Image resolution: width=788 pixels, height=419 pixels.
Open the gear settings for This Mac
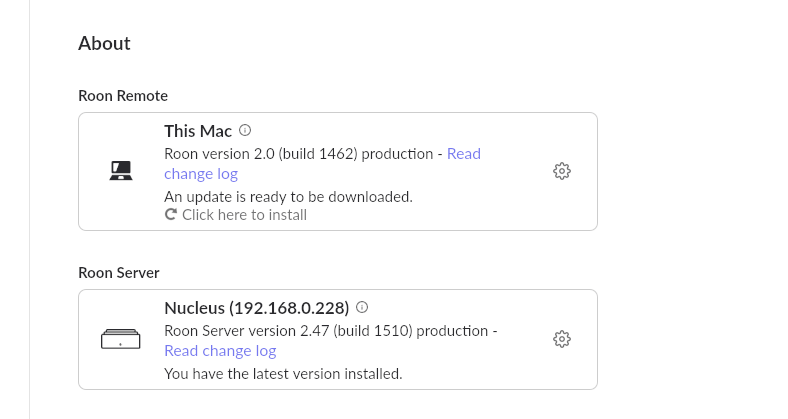[x=561, y=171]
